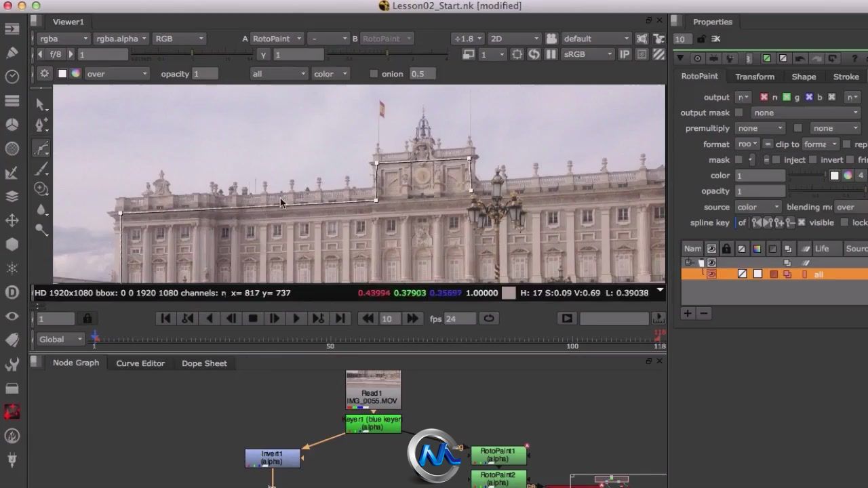
Task: Pause viewer updating
Action: tap(551, 54)
